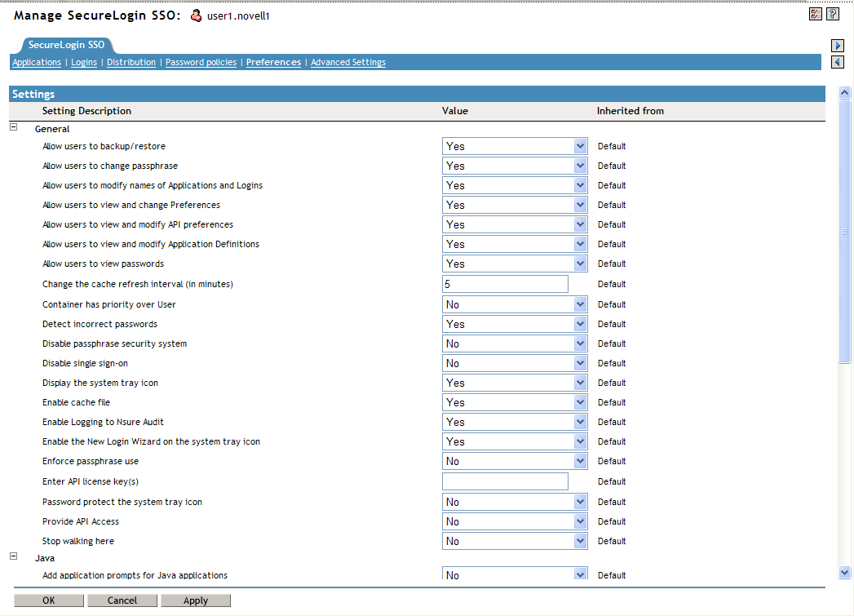Click the checklist tasks icon at top right
Screen dimensions: 854x616
815,13
